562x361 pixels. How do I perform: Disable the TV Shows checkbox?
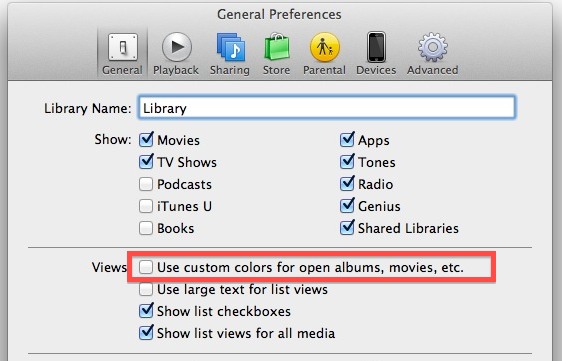pos(146,162)
